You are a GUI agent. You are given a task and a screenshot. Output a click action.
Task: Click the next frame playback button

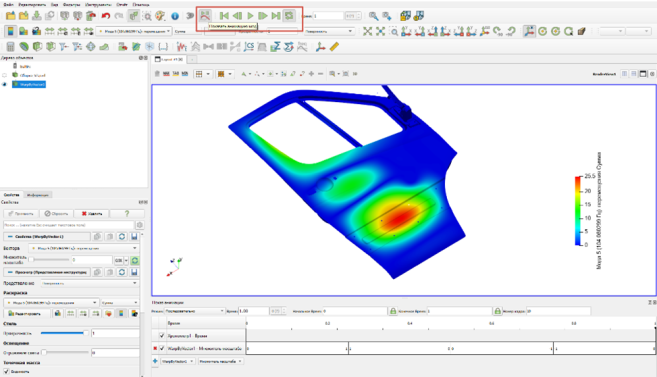point(263,16)
